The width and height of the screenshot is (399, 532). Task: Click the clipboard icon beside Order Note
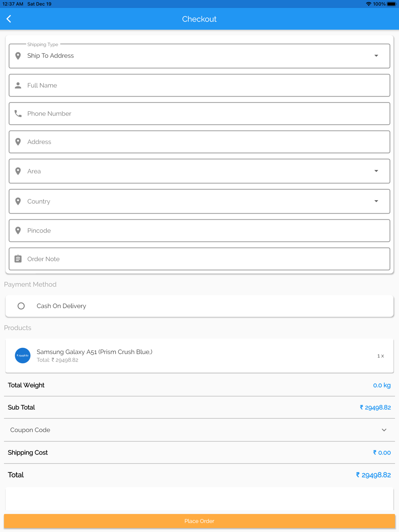tap(18, 259)
